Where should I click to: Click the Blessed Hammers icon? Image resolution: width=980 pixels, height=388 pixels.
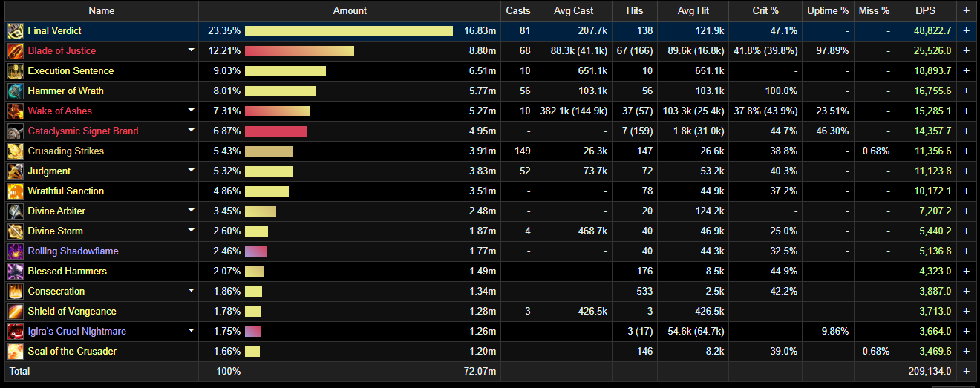click(x=16, y=272)
